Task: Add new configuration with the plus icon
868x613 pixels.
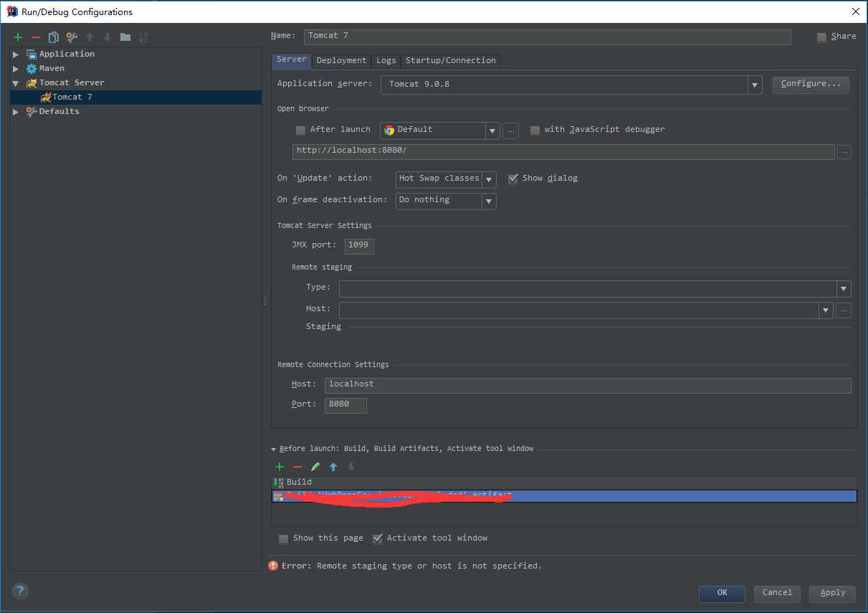Action: coord(18,37)
